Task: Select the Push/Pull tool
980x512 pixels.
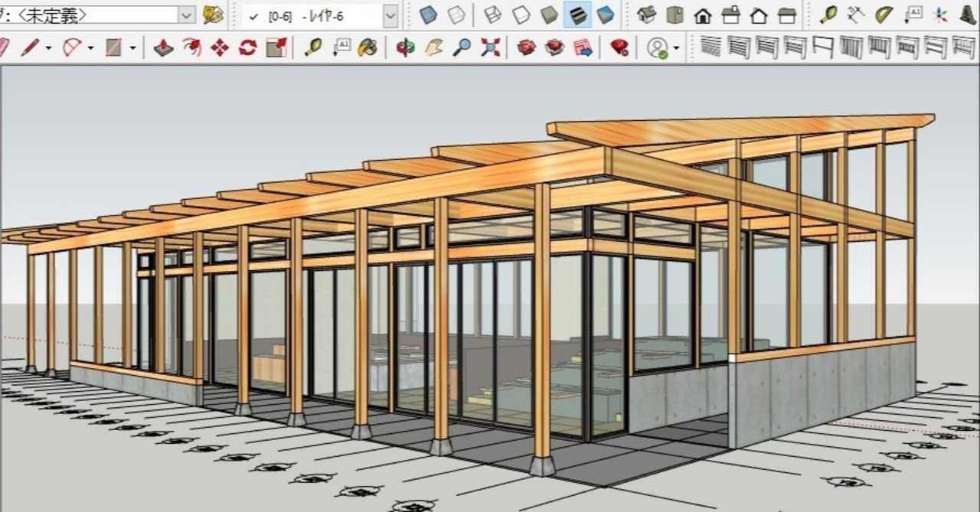Action: (163, 48)
